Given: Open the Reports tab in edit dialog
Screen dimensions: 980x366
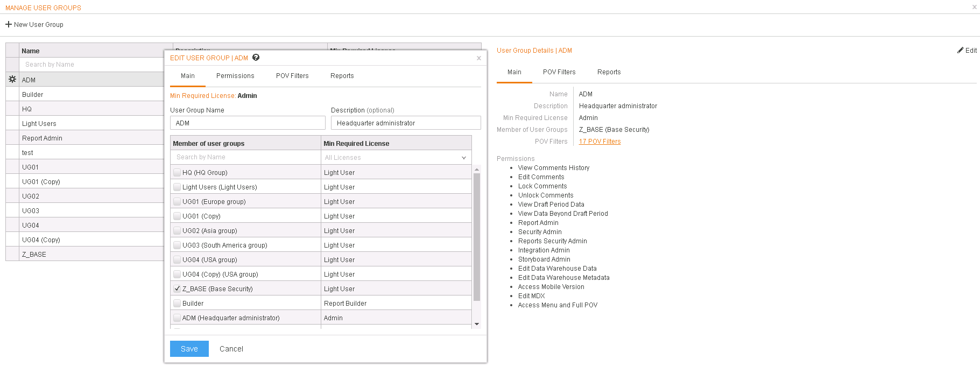Looking at the screenshot, I should (342, 76).
